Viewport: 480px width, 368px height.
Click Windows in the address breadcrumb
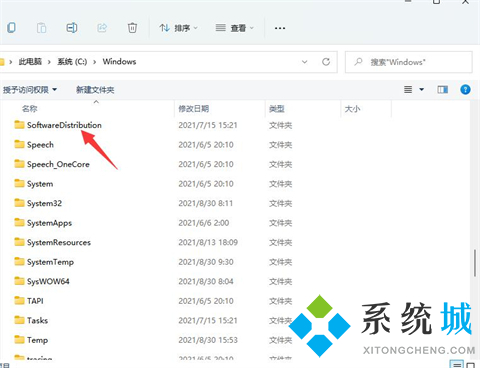click(x=119, y=62)
